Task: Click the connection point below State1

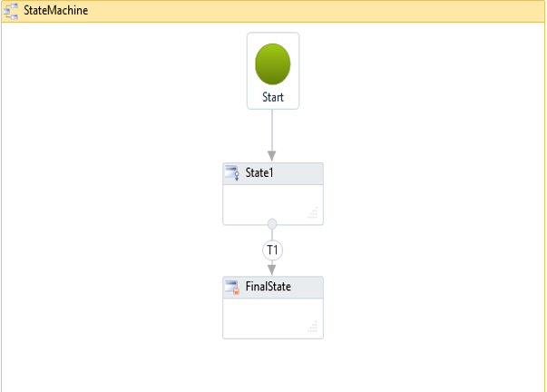Action: point(271,224)
